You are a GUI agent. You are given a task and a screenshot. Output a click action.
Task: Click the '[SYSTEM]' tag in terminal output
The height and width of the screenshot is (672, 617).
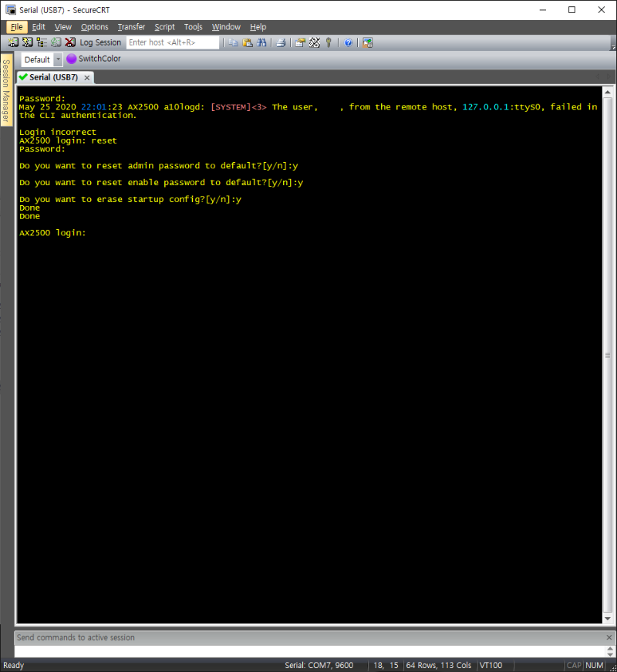[231, 106]
